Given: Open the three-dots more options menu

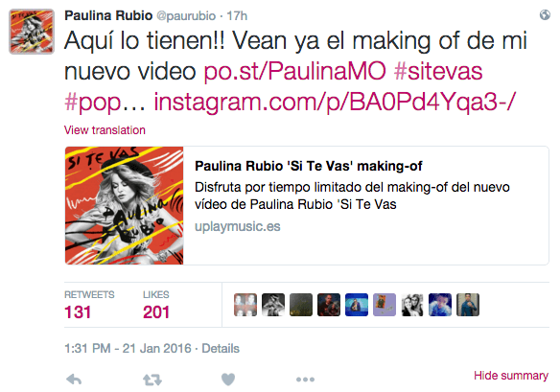Looking at the screenshot, I should point(305,380).
